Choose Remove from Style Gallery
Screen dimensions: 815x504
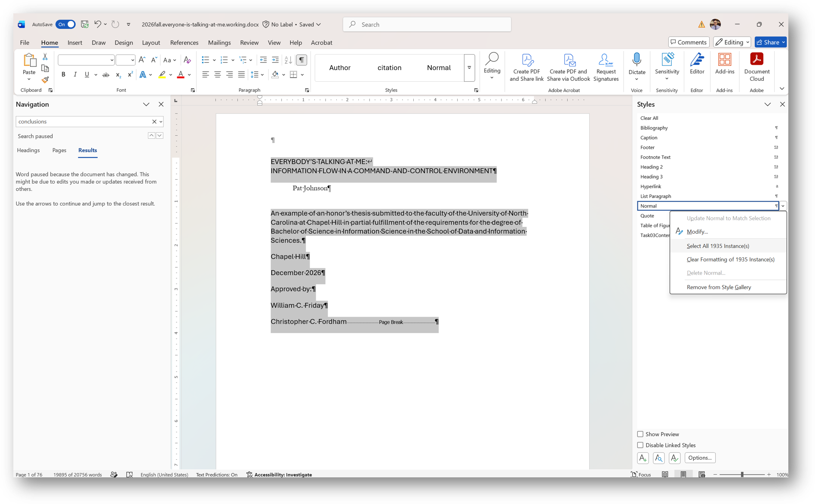728,287
